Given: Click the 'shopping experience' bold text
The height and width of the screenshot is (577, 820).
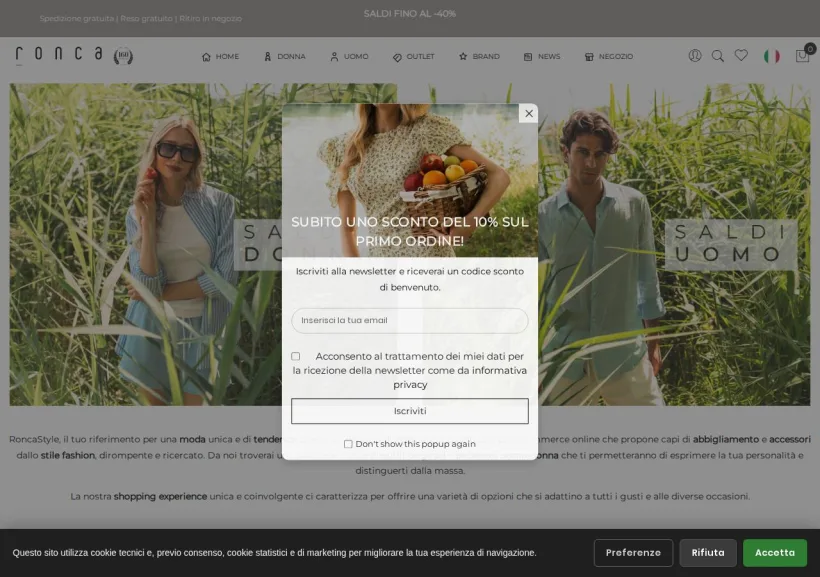Looking at the screenshot, I should pyautogui.click(x=161, y=496).
